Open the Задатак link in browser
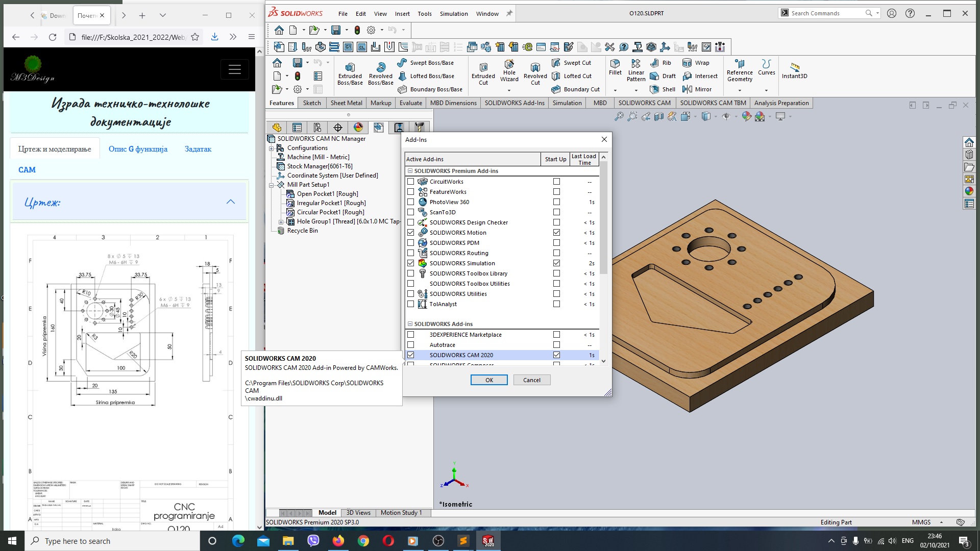The image size is (980, 551). tap(198, 149)
